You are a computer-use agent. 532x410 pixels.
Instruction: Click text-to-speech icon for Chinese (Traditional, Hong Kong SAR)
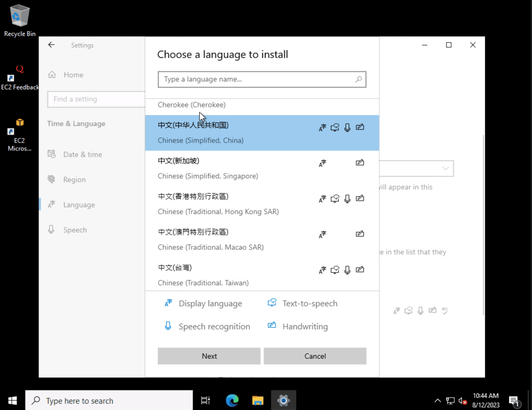335,198
